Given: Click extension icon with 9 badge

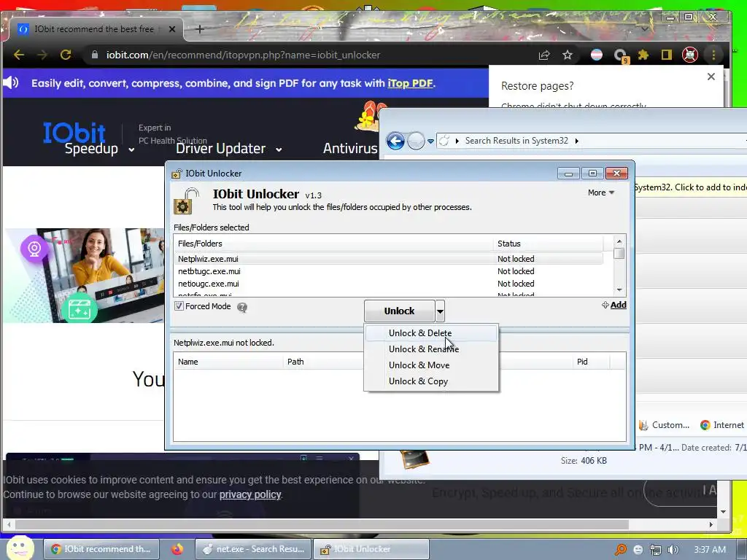Looking at the screenshot, I should 620,55.
